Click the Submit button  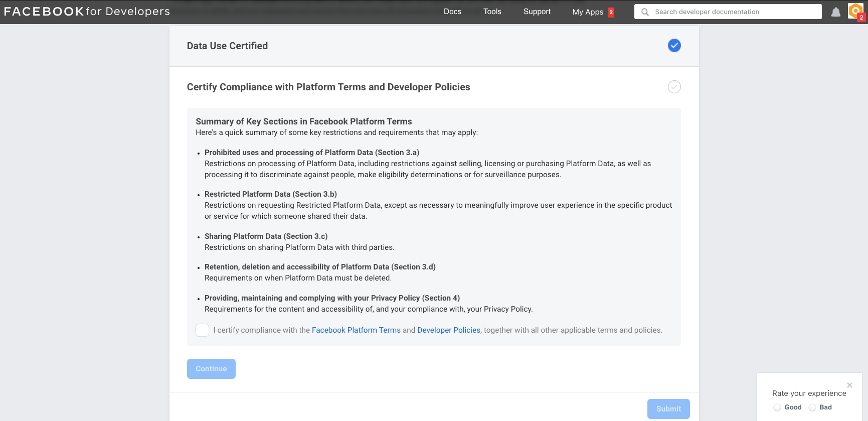tap(668, 409)
